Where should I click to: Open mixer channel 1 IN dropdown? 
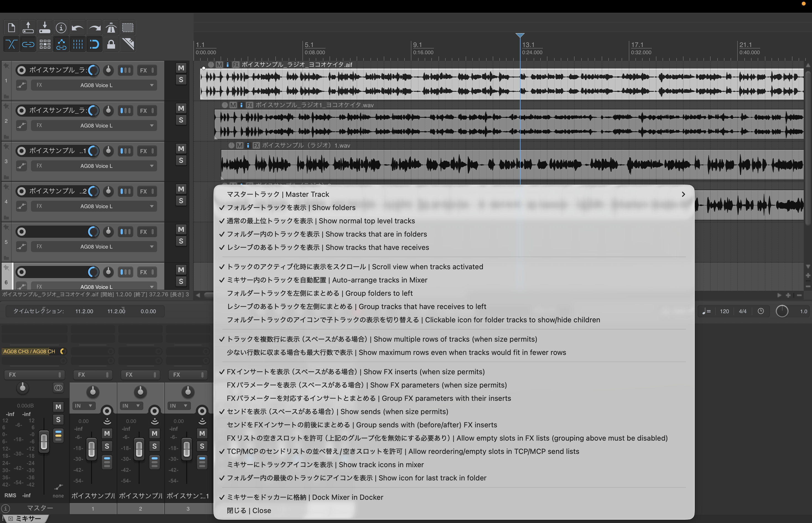84,406
